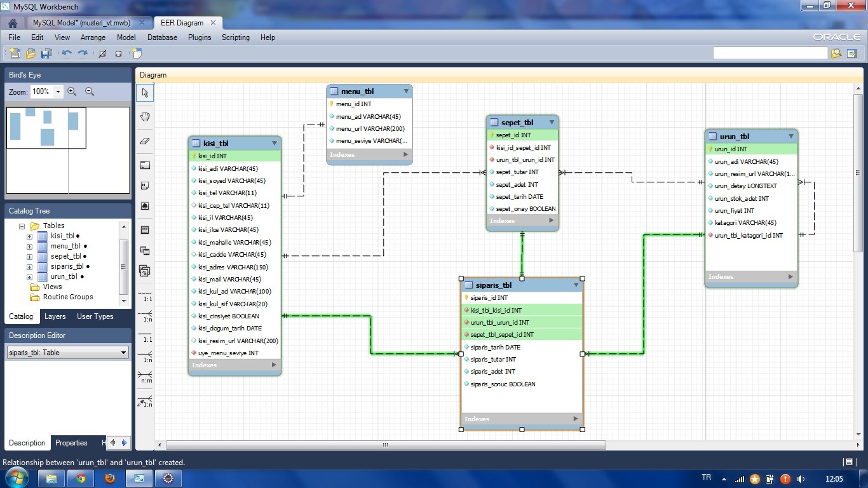Open the Plugins menu

click(x=200, y=37)
